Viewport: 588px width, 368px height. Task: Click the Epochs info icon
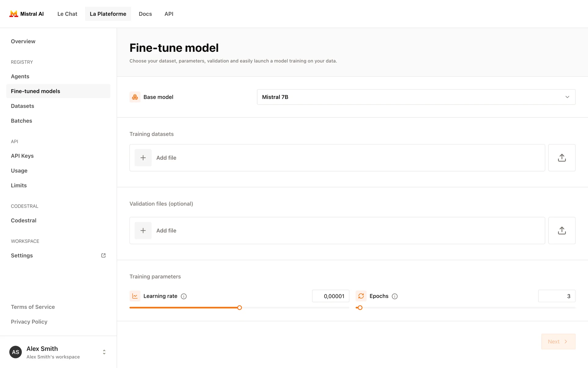click(395, 296)
